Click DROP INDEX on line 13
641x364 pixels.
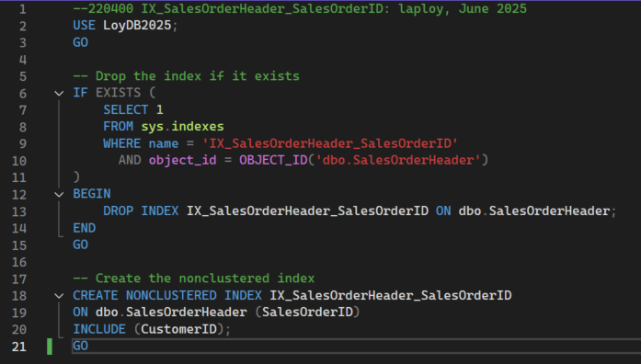click(x=141, y=210)
